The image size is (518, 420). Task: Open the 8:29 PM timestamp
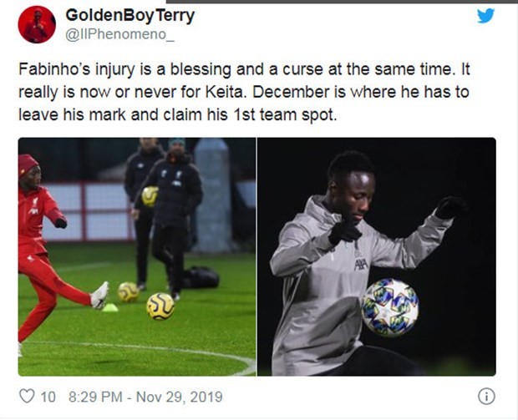(94, 397)
